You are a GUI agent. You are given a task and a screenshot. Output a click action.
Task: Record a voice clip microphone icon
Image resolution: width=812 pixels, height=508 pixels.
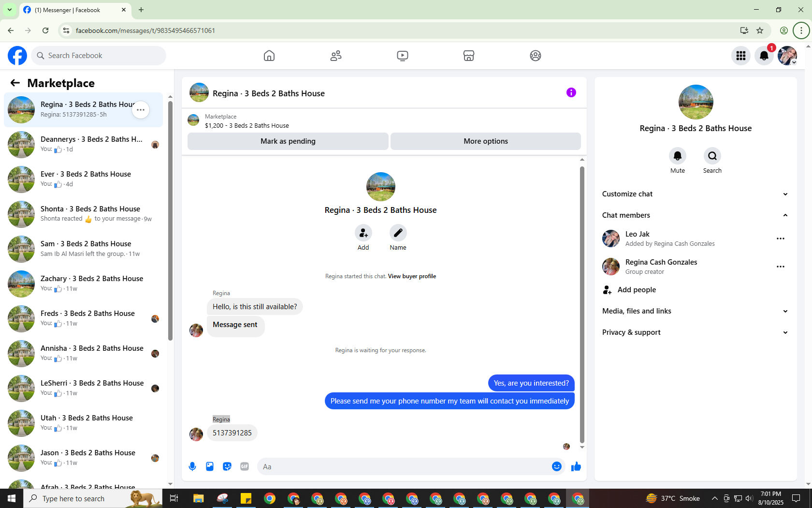pyautogui.click(x=192, y=466)
